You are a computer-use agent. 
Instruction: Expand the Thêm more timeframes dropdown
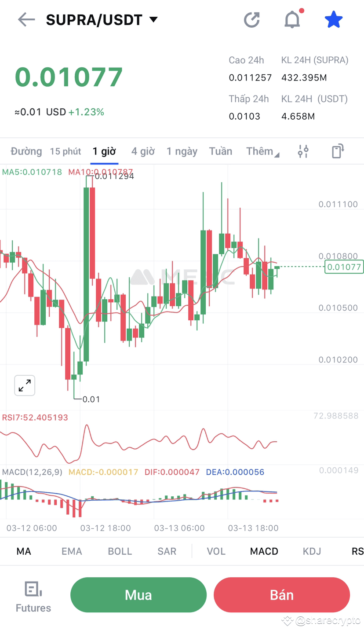(x=262, y=151)
